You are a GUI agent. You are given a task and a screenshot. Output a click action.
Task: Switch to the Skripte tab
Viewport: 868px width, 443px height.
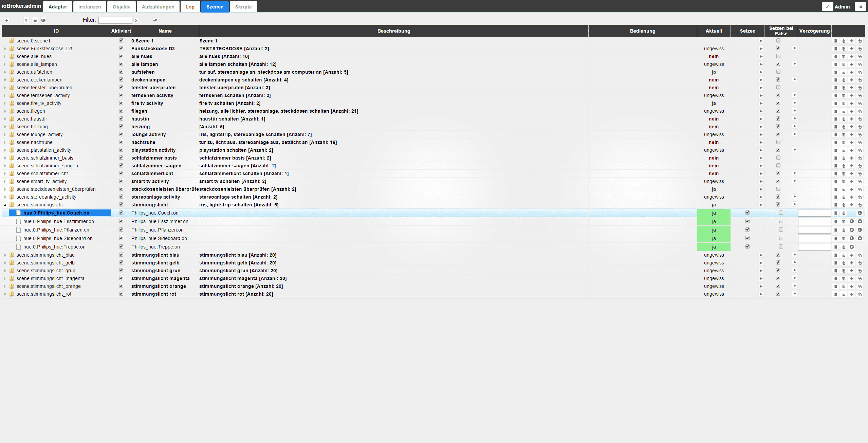click(243, 7)
